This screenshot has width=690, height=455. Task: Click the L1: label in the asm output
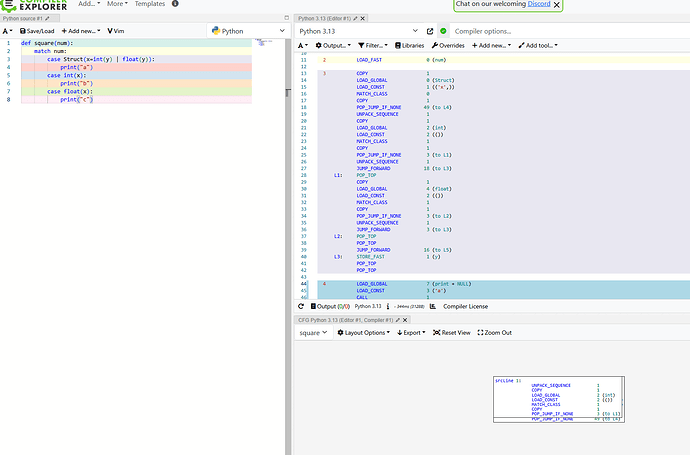(338, 175)
